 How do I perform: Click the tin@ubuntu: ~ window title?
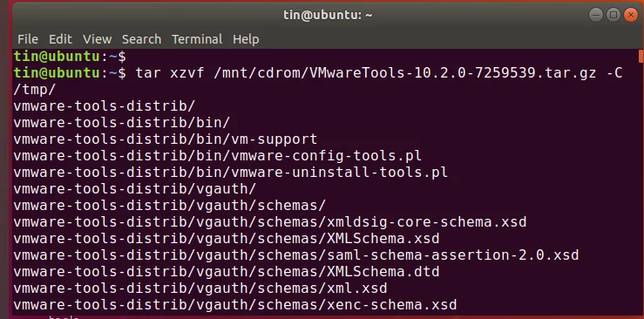(328, 15)
